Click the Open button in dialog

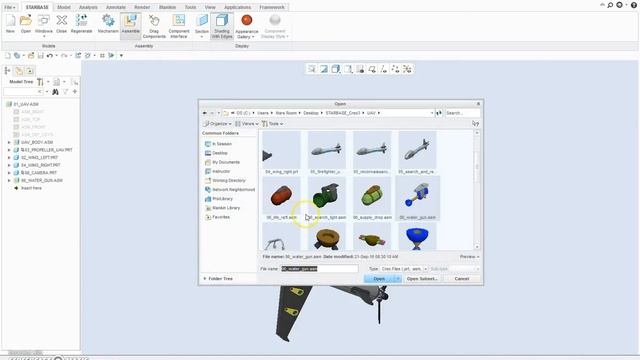(379, 279)
